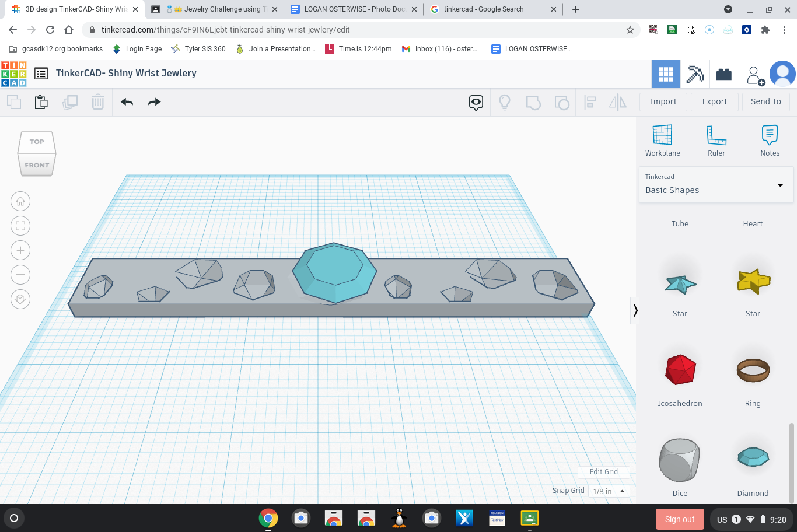
Task: Open the Snap Grid 1/8 in dropdown
Action: coord(609,491)
